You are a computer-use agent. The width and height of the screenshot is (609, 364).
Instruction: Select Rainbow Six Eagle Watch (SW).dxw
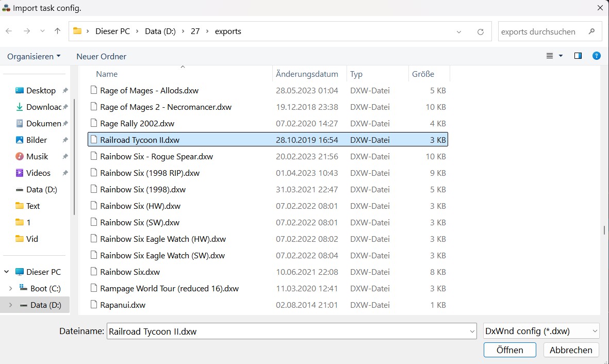pyautogui.click(x=268, y=256)
